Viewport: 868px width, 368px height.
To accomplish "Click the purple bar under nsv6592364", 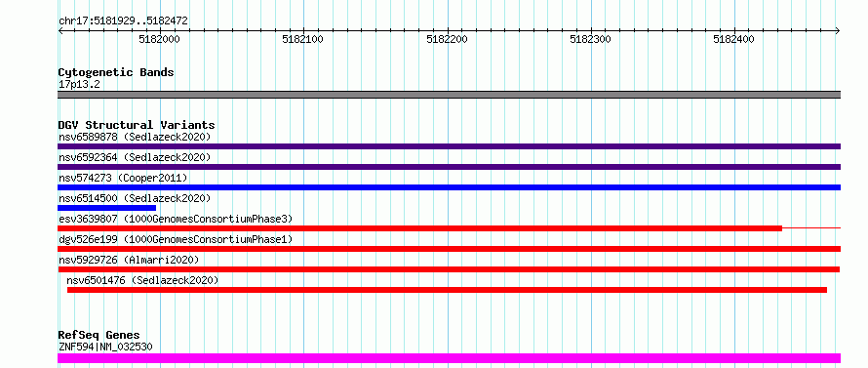I will [x=449, y=167].
